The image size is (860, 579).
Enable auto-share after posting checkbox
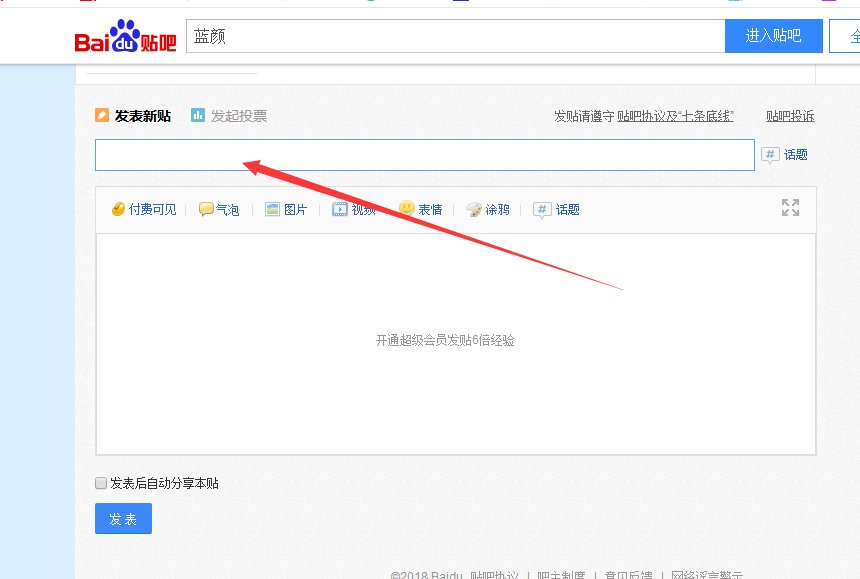tap(100, 482)
